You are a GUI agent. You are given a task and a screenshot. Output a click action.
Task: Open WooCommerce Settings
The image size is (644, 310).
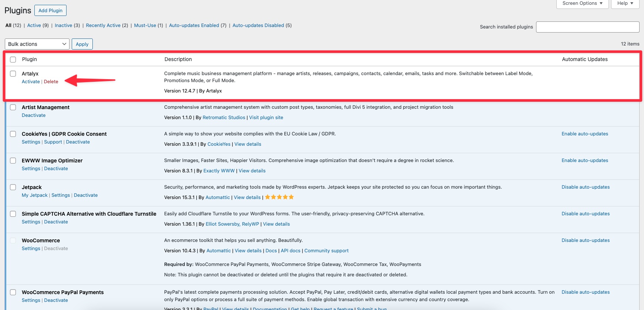(x=31, y=249)
